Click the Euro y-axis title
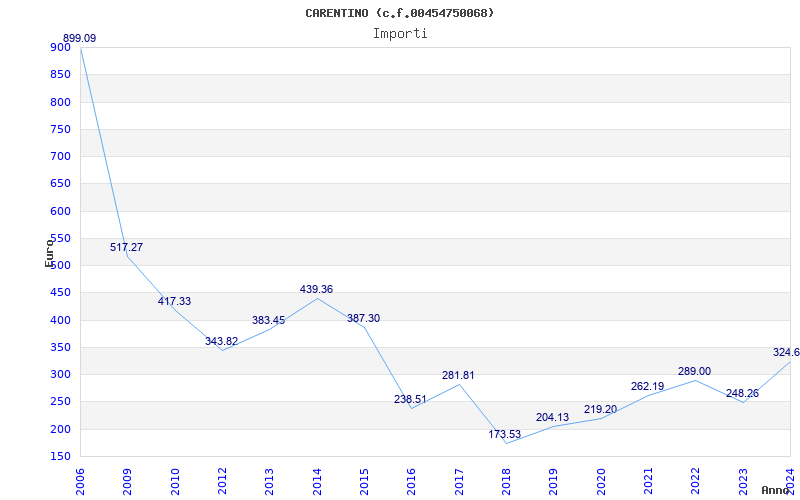 pos(49,252)
